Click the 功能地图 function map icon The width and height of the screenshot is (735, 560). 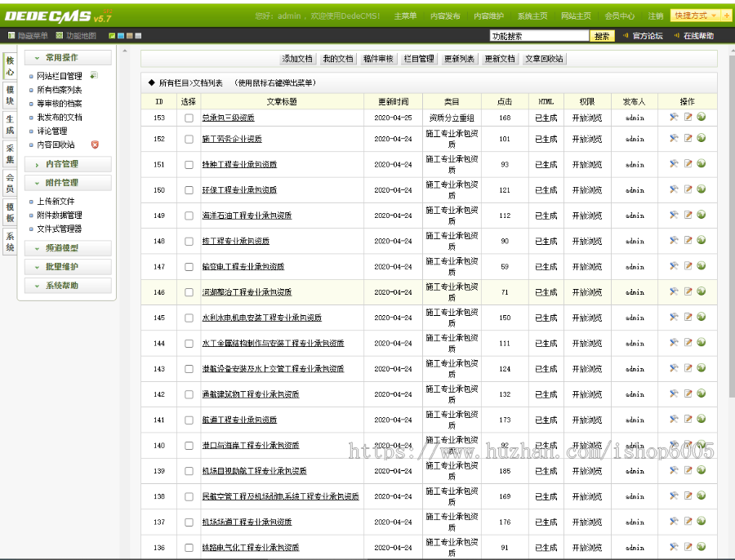pos(60,36)
